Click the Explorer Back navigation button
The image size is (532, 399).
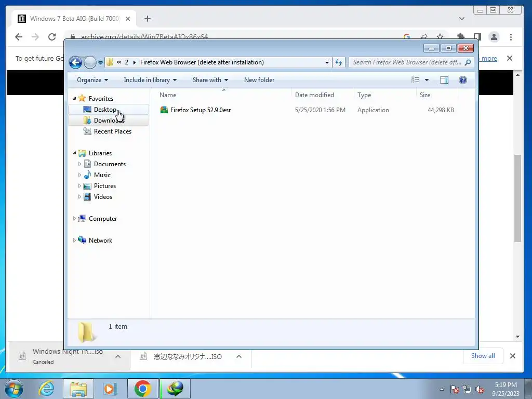coord(75,62)
